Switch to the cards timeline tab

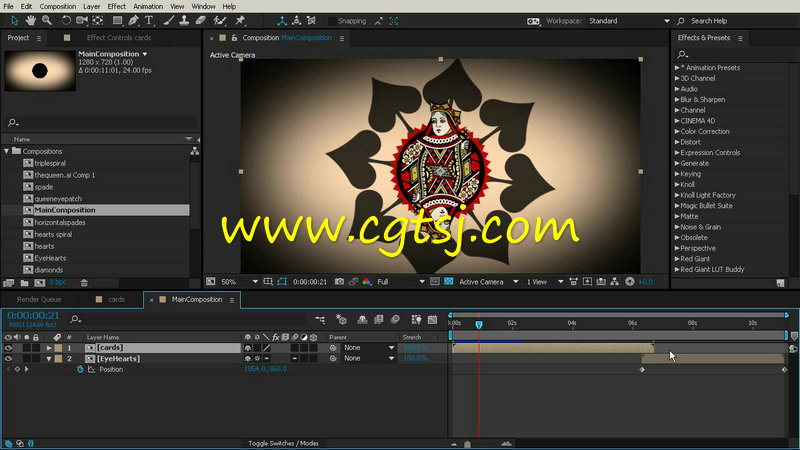click(116, 299)
